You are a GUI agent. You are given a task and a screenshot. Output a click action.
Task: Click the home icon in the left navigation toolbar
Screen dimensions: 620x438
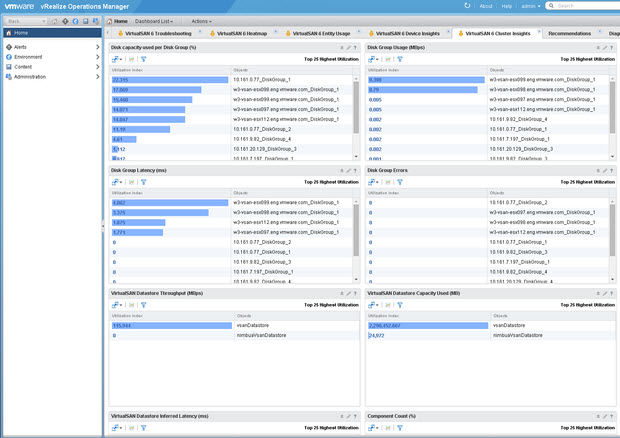tap(55, 21)
